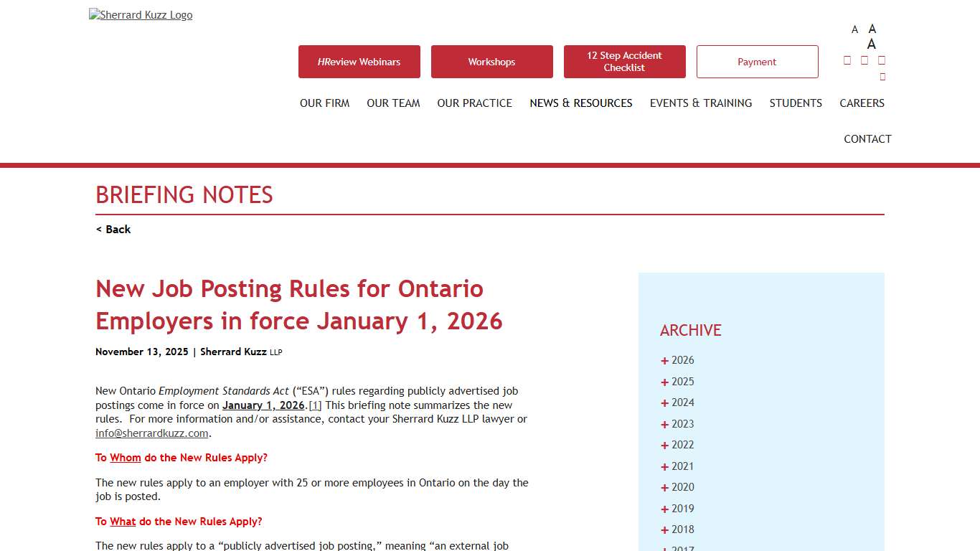980x551 pixels.
Task: Click the smaller 'A' text-resize icon
Action: (x=854, y=29)
